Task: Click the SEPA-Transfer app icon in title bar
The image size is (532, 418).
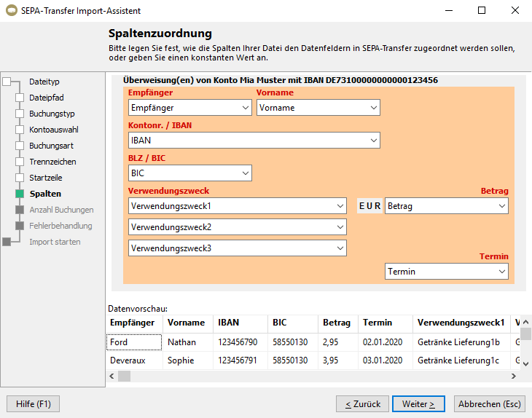Action: 10,11
